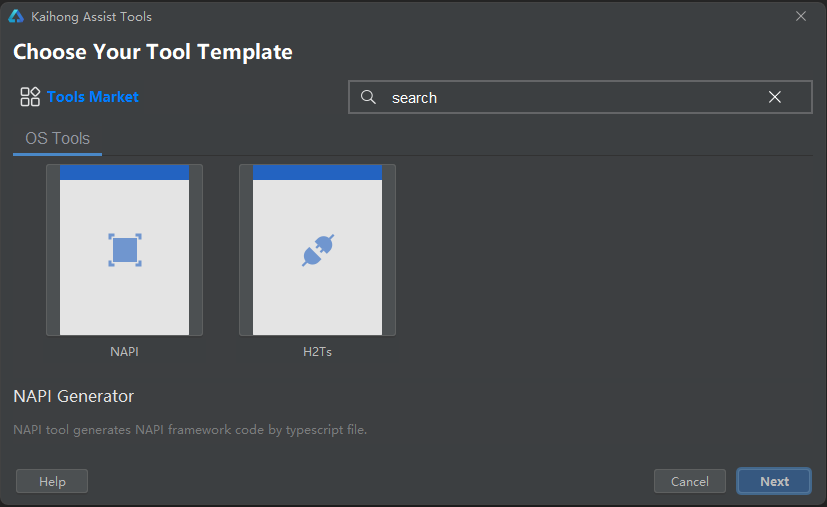
Task: Choose the NAPI template card
Action: (124, 250)
